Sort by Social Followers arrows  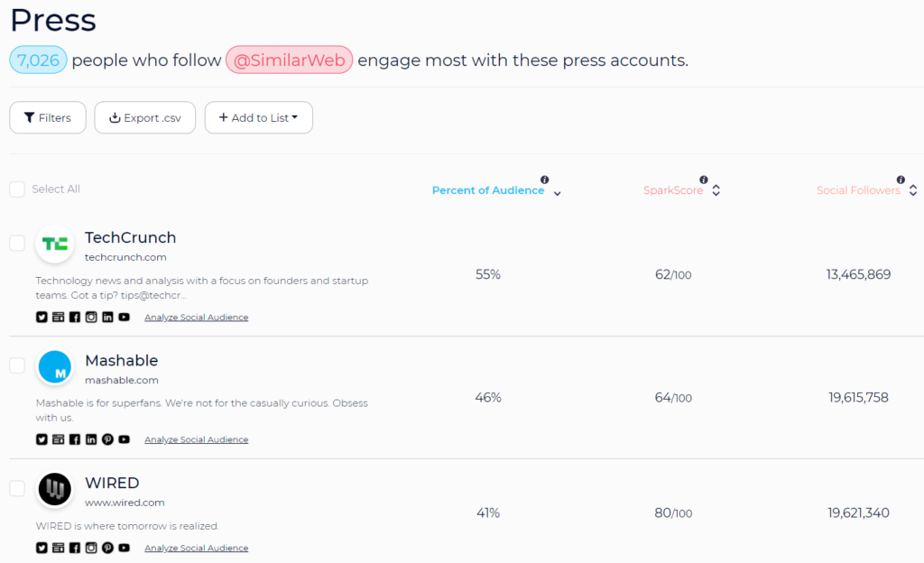click(913, 190)
